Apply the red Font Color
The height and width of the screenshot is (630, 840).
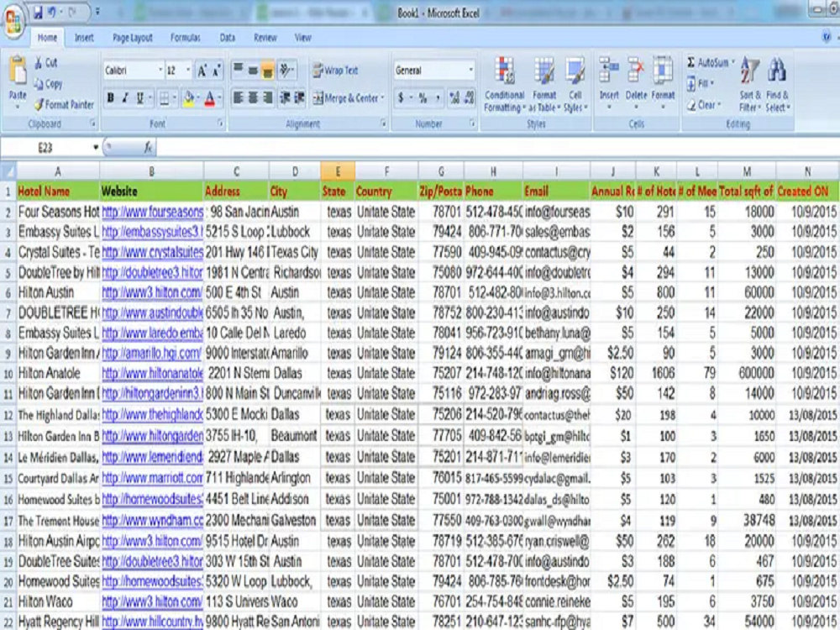[209, 98]
